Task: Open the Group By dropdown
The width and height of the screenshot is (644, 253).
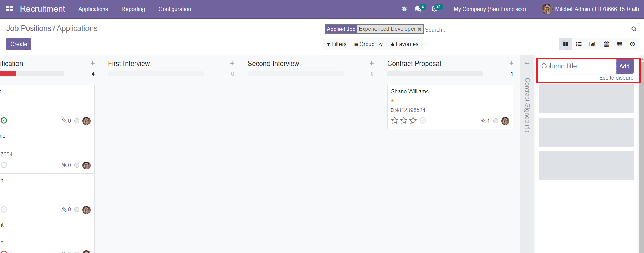Action: pyautogui.click(x=368, y=44)
